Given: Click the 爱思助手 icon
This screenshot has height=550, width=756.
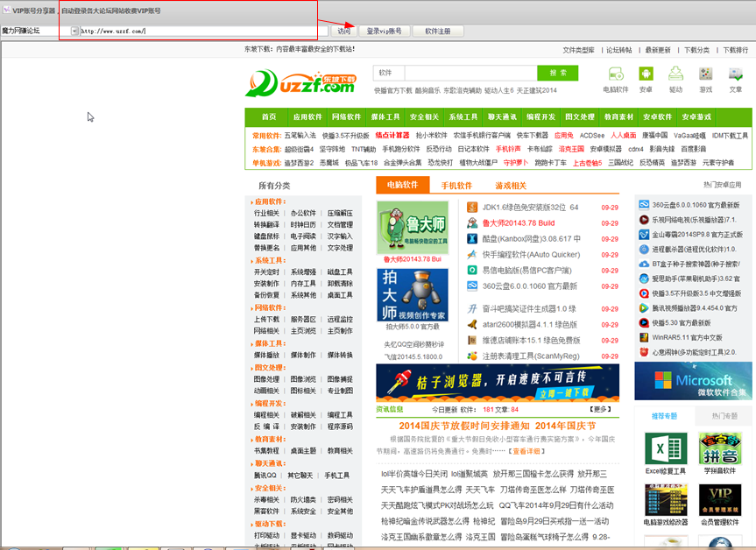Looking at the screenshot, I should tap(644, 279).
